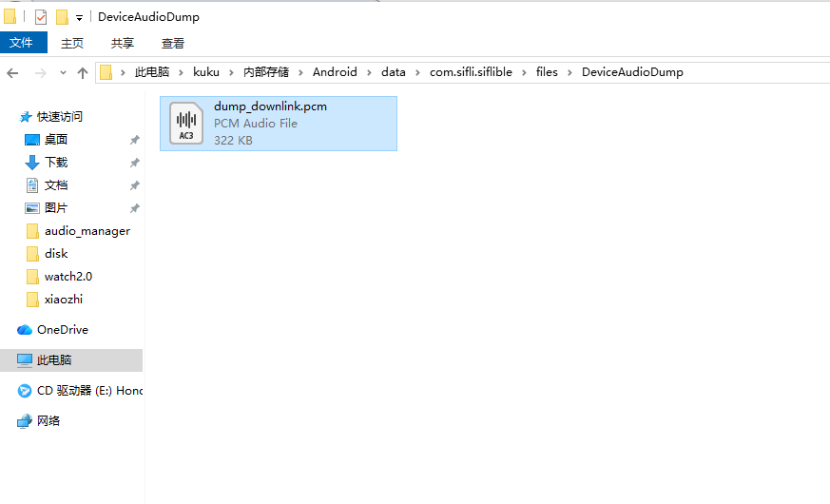The width and height of the screenshot is (830, 504).
Task: Unpin 图片 using its pin icon
Action: pos(134,208)
